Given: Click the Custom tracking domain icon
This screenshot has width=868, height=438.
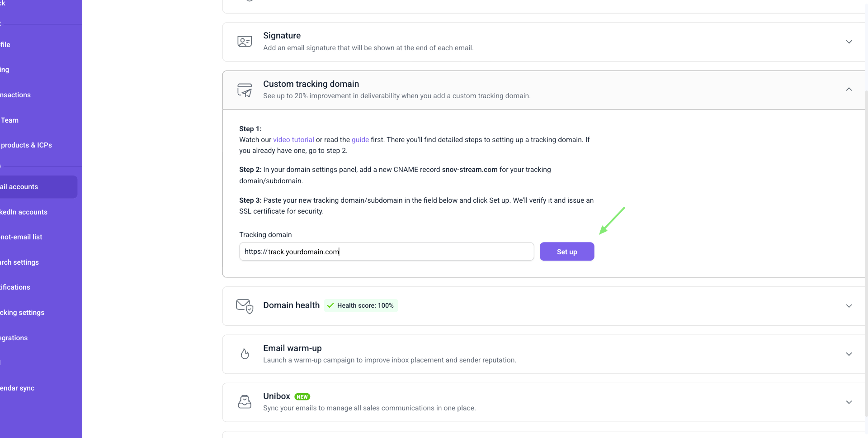Looking at the screenshot, I should 245,90.
